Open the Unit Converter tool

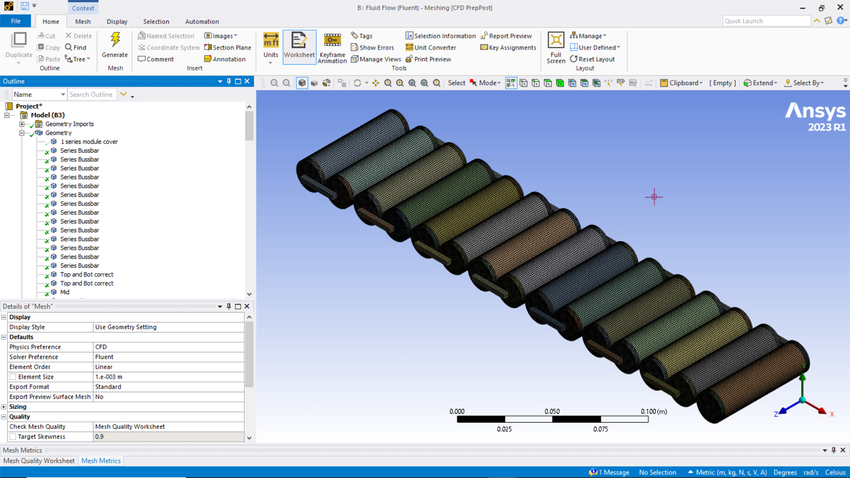[x=430, y=47]
